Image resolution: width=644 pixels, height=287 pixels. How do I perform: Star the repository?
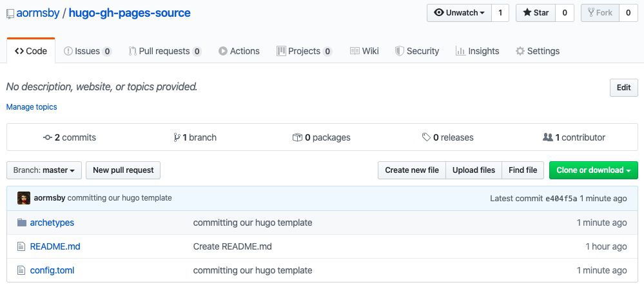(x=536, y=13)
